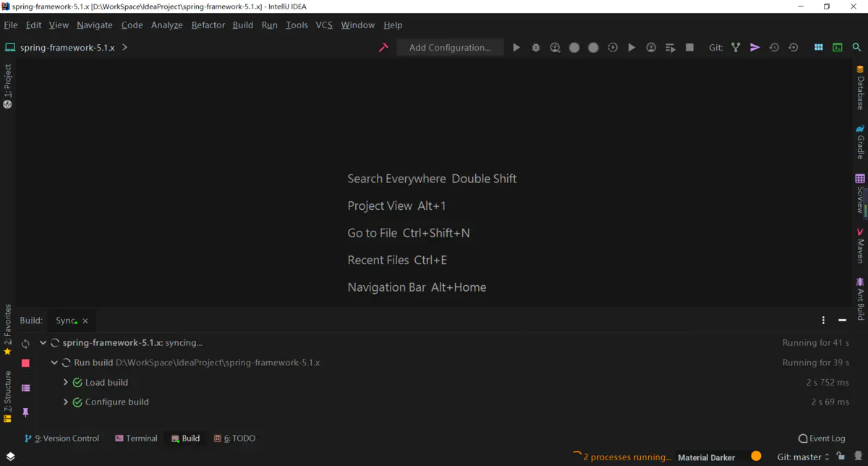This screenshot has height=466, width=868.
Task: Expand the Load build node
Action: tap(66, 382)
